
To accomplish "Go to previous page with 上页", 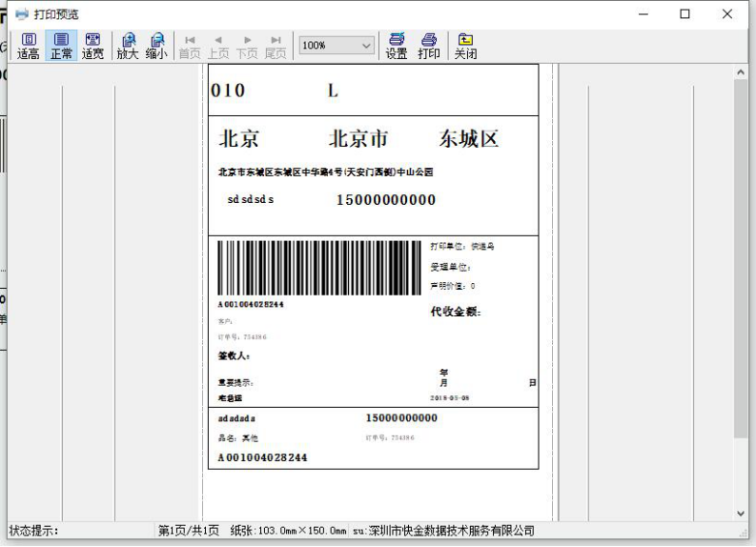I will (218, 47).
